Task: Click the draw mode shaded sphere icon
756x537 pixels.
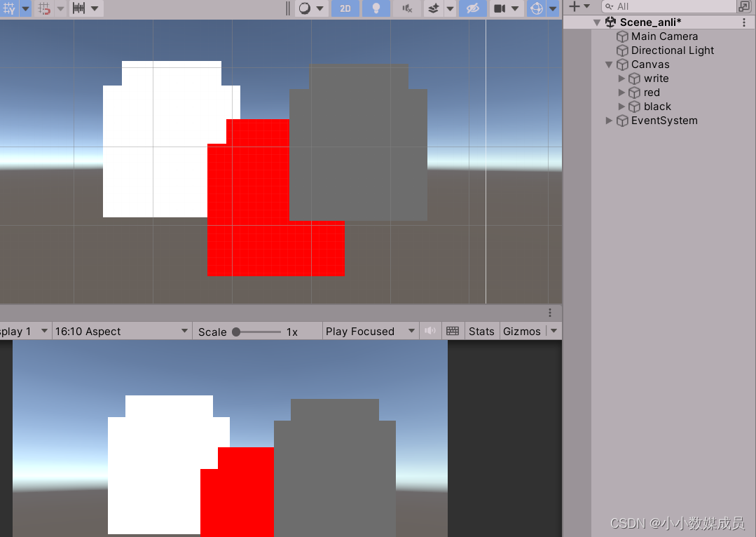Action: (x=305, y=8)
